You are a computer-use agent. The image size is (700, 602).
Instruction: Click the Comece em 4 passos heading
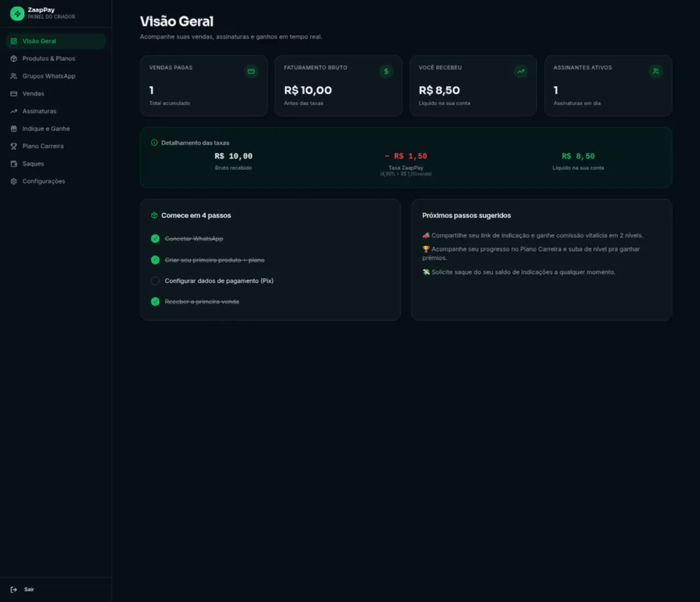pyautogui.click(x=196, y=216)
